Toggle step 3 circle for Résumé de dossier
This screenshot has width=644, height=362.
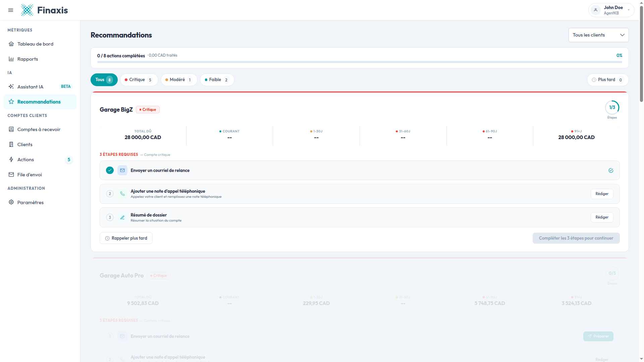coord(110,217)
